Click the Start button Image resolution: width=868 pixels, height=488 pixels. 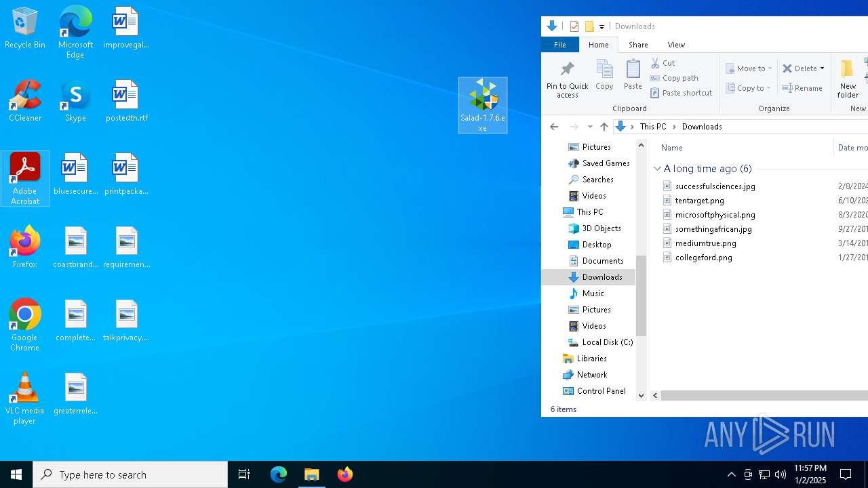(x=16, y=474)
